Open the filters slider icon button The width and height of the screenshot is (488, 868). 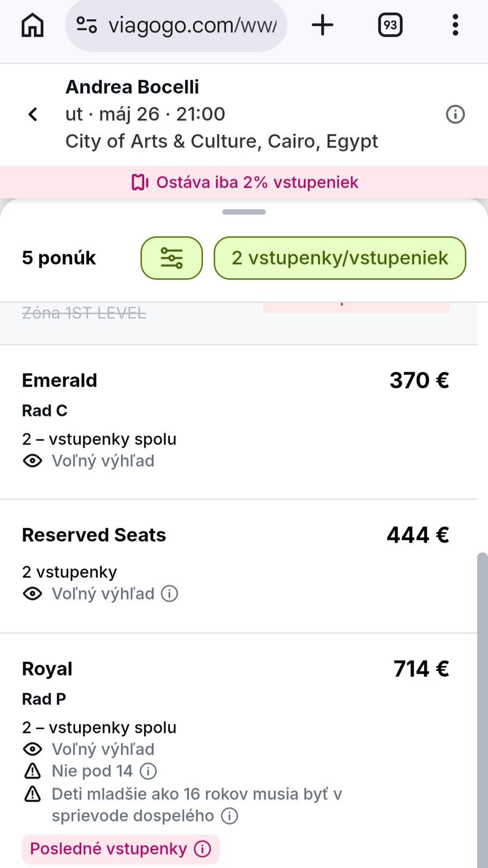(171, 258)
